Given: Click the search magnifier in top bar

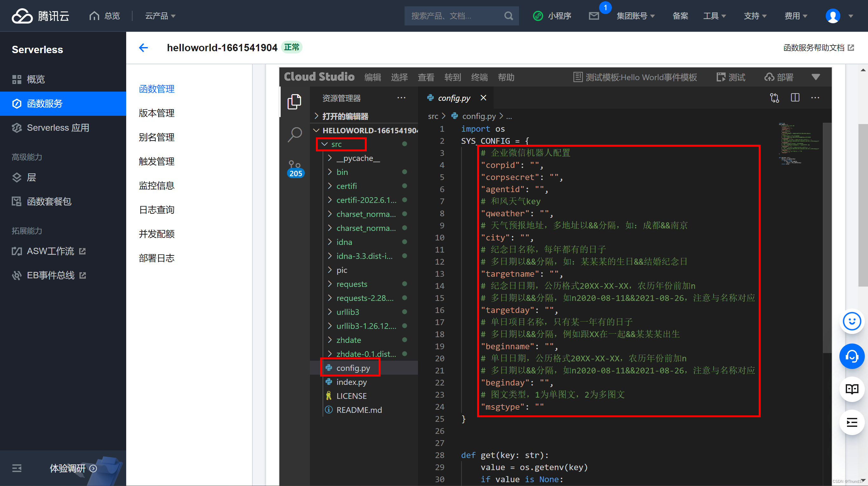Looking at the screenshot, I should point(509,16).
